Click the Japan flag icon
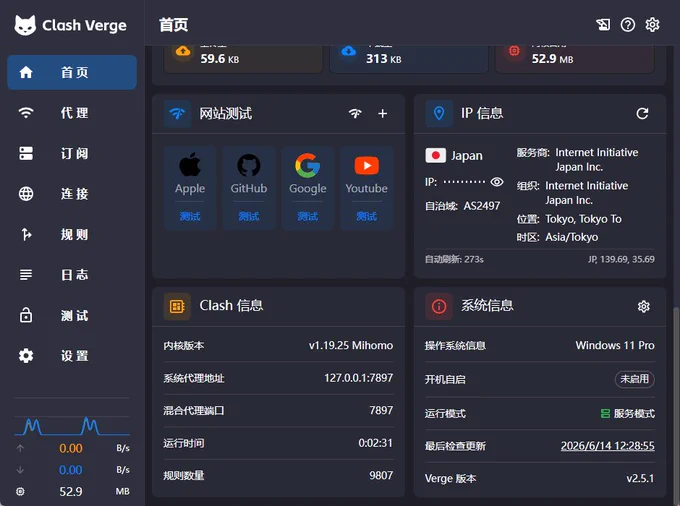Viewport: 680px width, 506px height. 435,155
